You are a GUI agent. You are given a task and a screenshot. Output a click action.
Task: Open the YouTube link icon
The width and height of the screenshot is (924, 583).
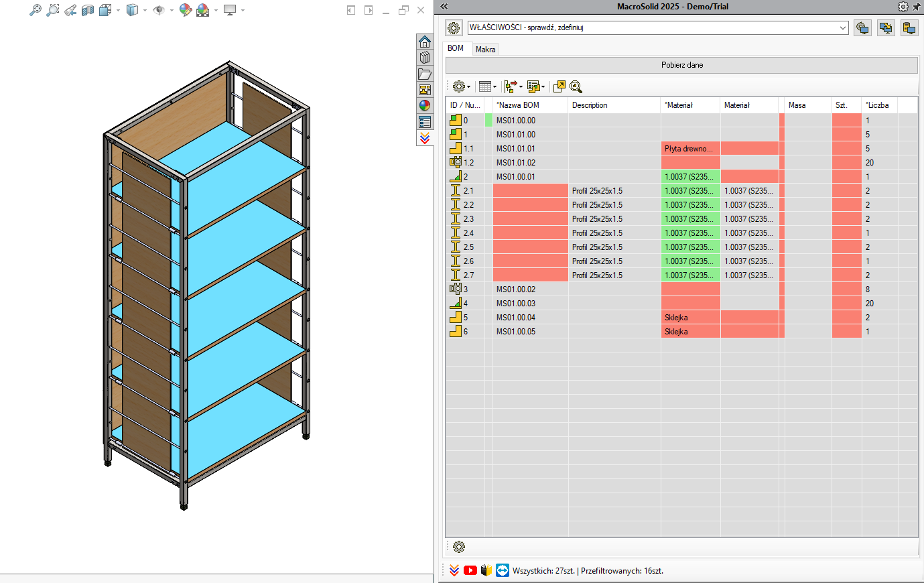tap(470, 570)
